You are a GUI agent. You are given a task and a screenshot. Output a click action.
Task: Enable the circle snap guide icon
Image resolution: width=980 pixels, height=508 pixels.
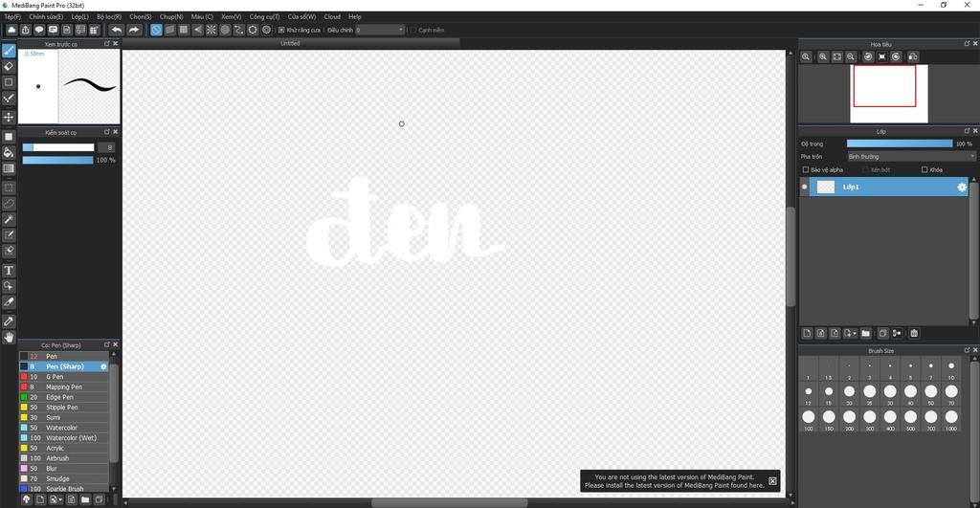pos(225,30)
